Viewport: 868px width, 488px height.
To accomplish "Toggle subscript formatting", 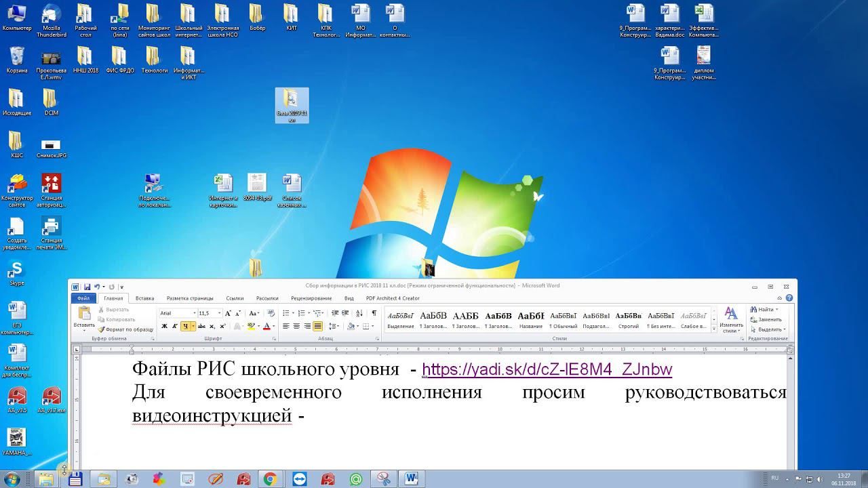I will click(213, 326).
